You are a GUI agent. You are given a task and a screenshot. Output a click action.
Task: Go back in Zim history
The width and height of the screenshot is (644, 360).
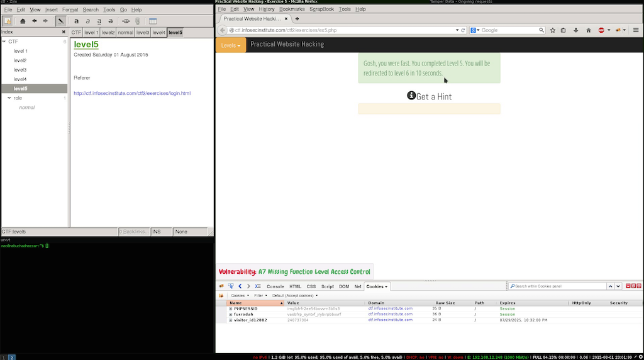pyautogui.click(x=34, y=21)
